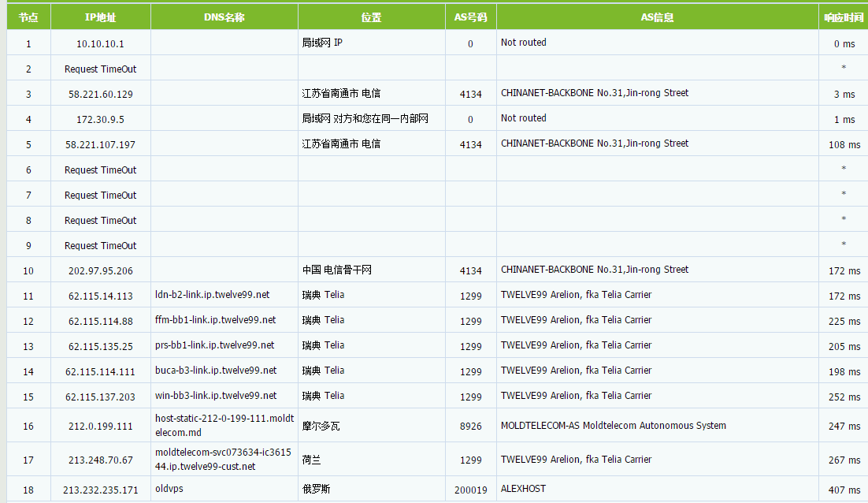Click AS info MOLDTELECOM-AS Moldtelecom Autonomous System
The image size is (868, 503).
tap(614, 426)
